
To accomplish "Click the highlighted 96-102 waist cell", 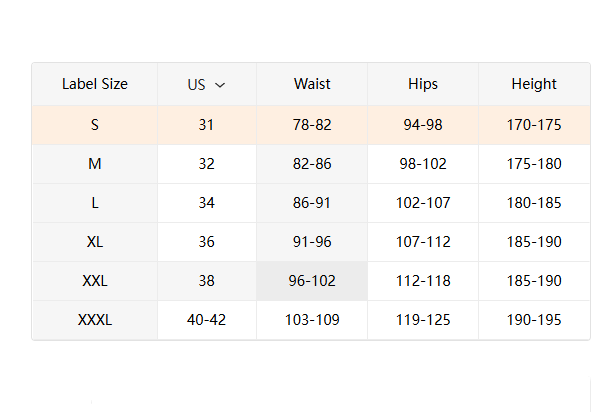I will point(312,281).
